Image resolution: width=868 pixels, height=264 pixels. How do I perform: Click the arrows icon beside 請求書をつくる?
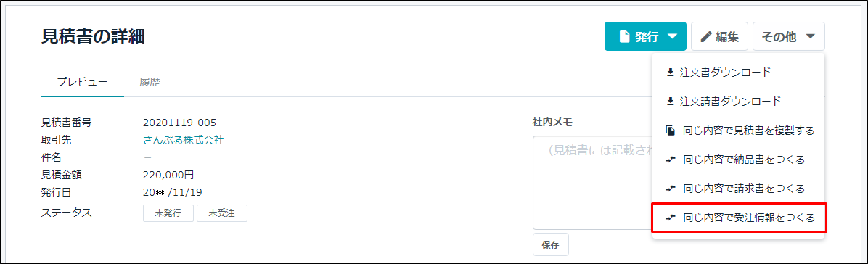click(x=671, y=189)
